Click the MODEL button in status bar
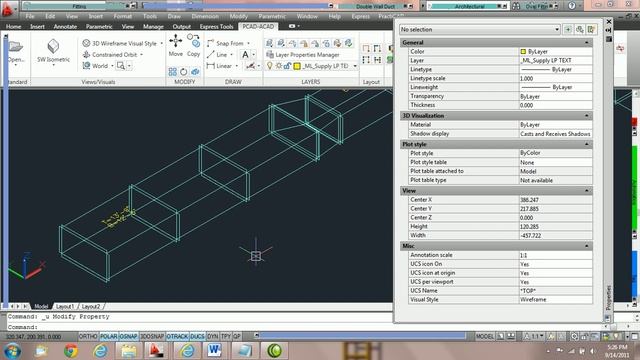This screenshot has width=640, height=360. [x=484, y=336]
